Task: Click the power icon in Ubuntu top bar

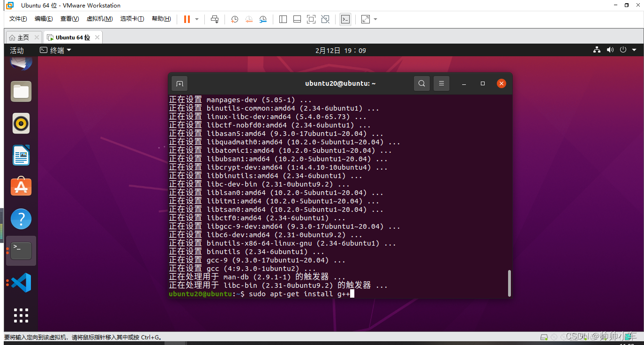Action: [x=623, y=50]
